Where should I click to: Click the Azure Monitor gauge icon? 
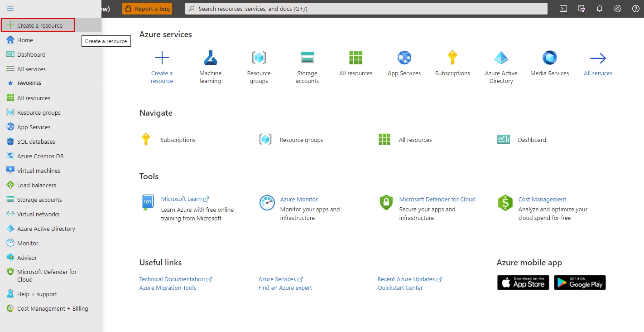(x=267, y=203)
